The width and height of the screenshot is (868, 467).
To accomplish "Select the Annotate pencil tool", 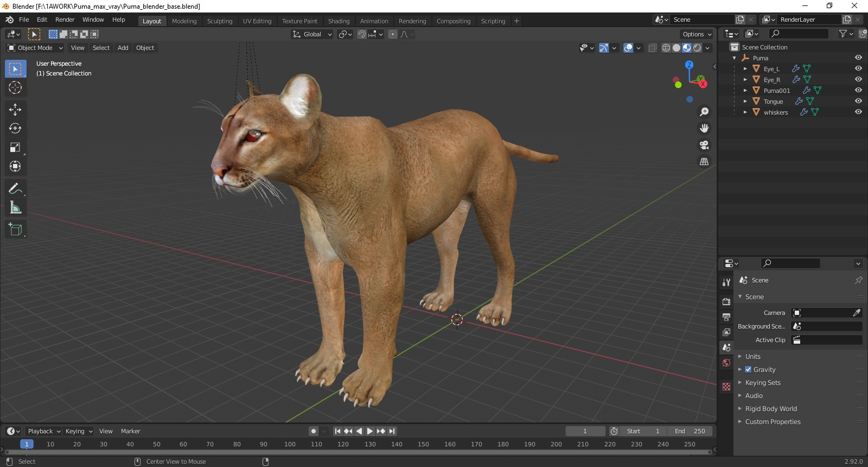I will click(15, 189).
